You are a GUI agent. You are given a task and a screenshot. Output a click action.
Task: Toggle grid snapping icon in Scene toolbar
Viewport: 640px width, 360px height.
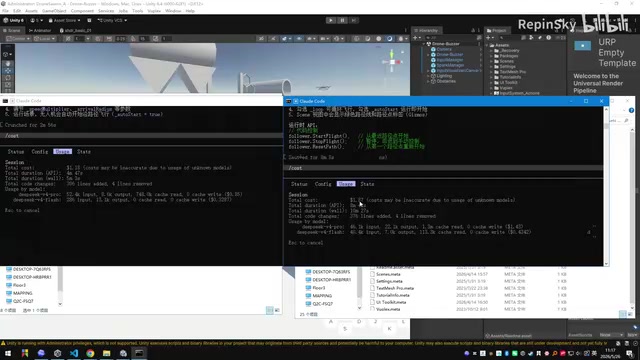click(98, 39)
